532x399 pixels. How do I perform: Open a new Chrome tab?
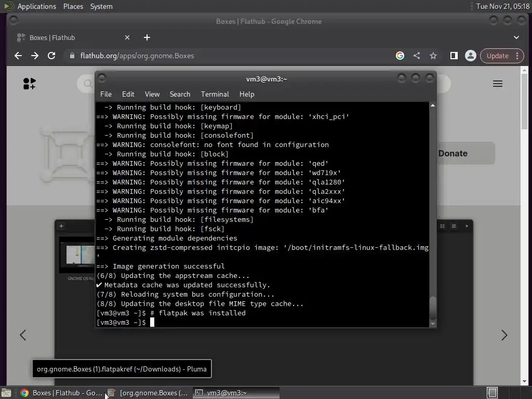click(147, 37)
